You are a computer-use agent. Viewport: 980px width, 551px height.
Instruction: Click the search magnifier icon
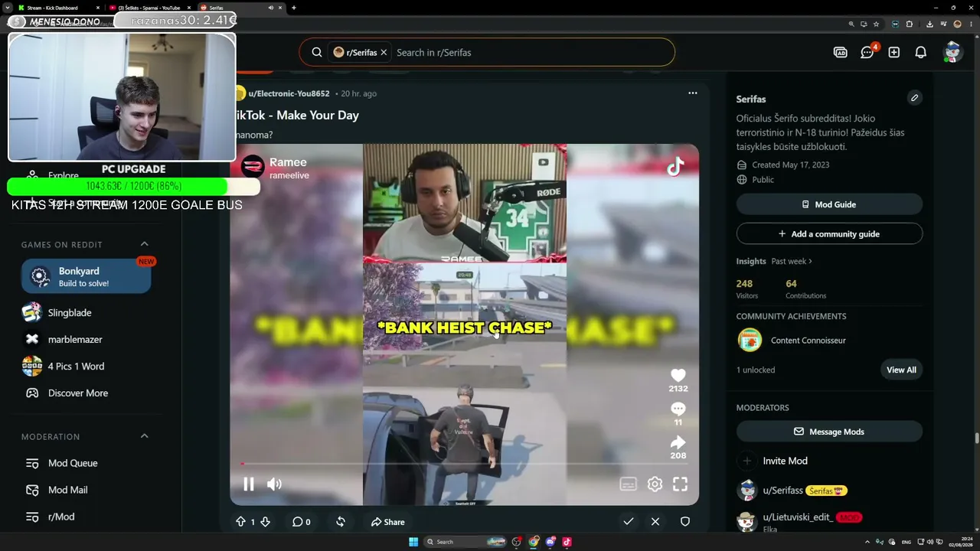pyautogui.click(x=316, y=52)
